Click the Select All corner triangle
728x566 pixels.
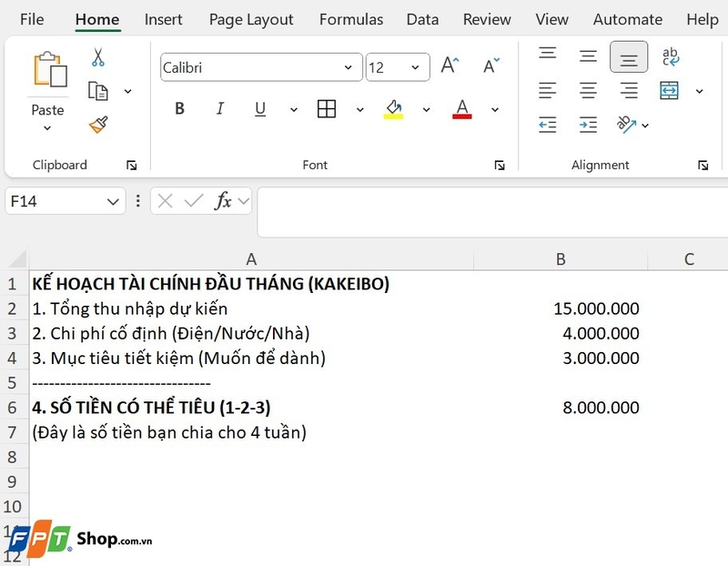tap(17, 258)
